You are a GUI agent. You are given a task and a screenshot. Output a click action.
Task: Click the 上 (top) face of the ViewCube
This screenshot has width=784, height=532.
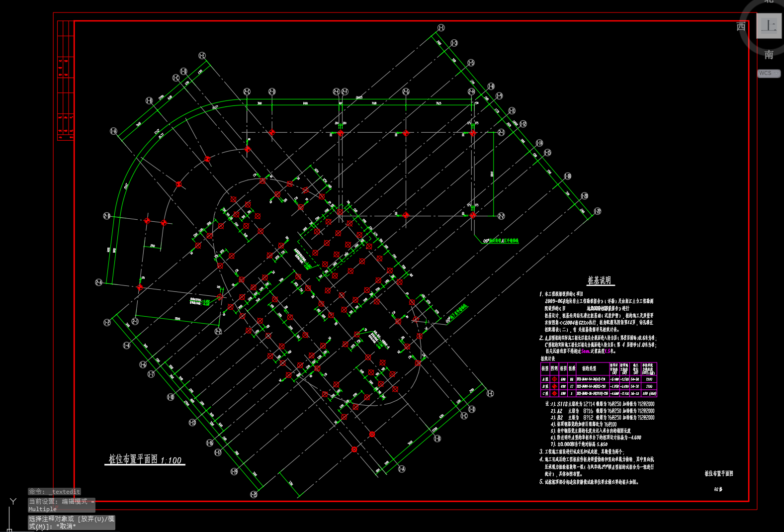click(769, 25)
